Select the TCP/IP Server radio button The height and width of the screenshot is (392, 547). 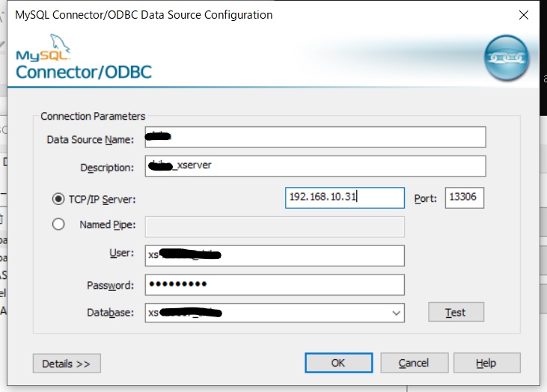58,199
